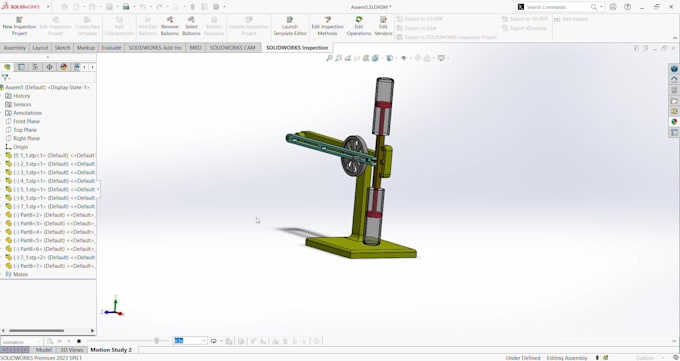Open Search Commands dropdown arrow
This screenshot has height=361, width=680.
tap(601, 7)
